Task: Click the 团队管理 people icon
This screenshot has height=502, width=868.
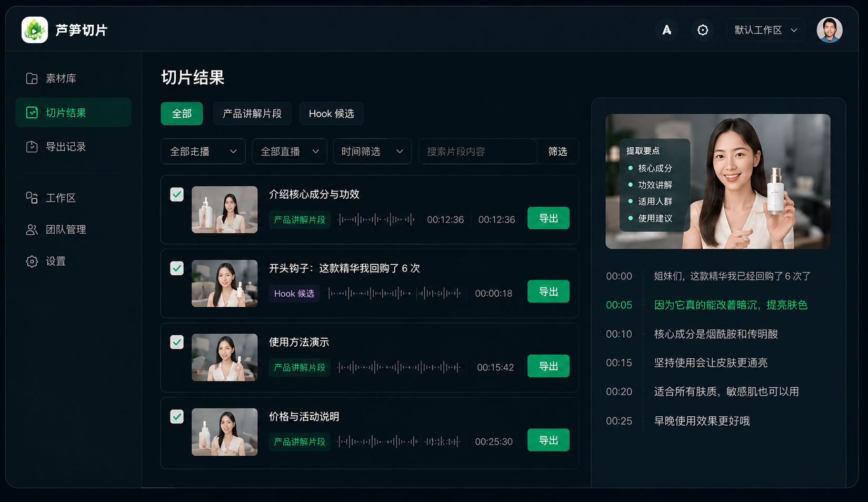Action: click(x=32, y=229)
